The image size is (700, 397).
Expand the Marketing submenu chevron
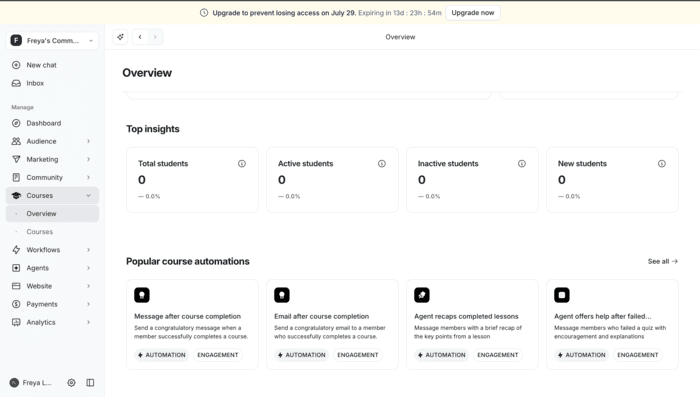pyautogui.click(x=88, y=159)
